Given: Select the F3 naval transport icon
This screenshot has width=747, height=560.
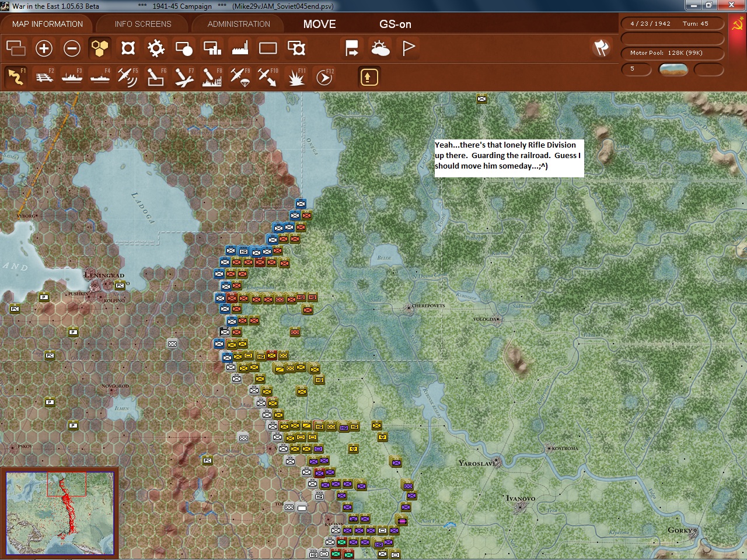Looking at the screenshot, I should 72,77.
